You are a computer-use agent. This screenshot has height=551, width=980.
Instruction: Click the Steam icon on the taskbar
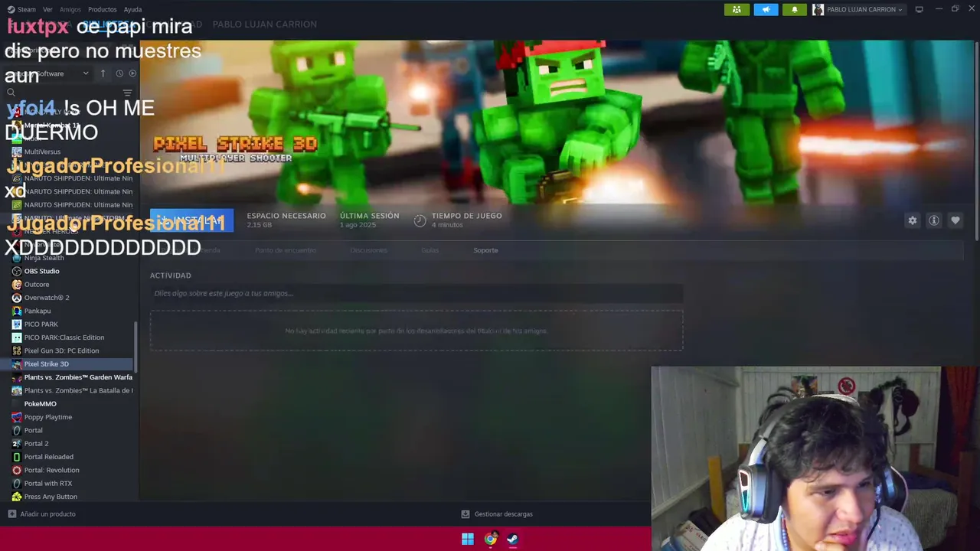pyautogui.click(x=512, y=539)
